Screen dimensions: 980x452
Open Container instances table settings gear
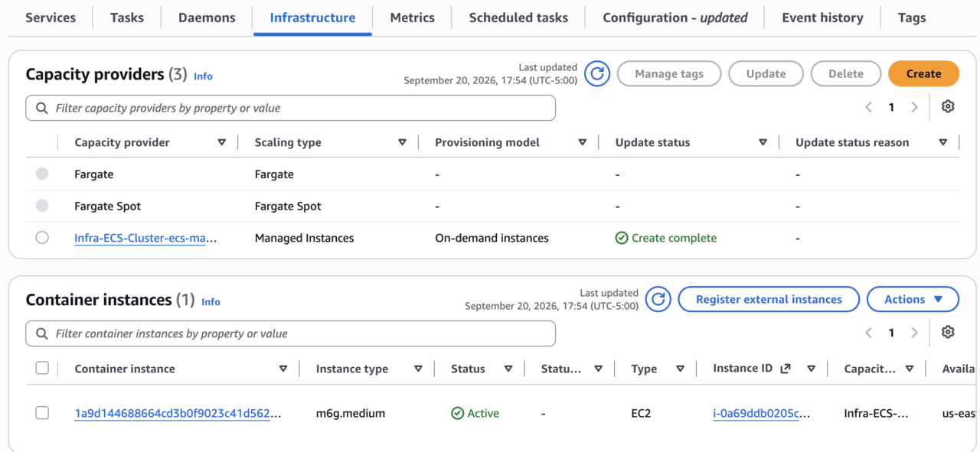tap(948, 332)
